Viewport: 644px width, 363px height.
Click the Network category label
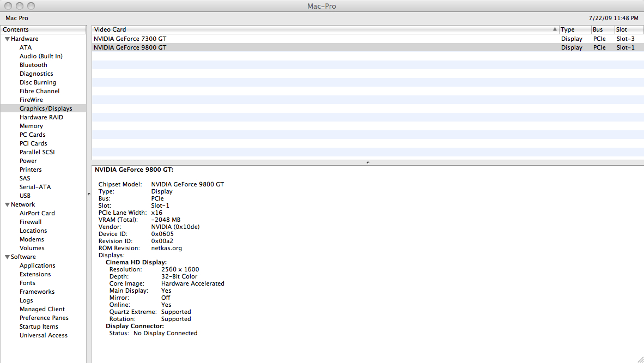[23, 204]
